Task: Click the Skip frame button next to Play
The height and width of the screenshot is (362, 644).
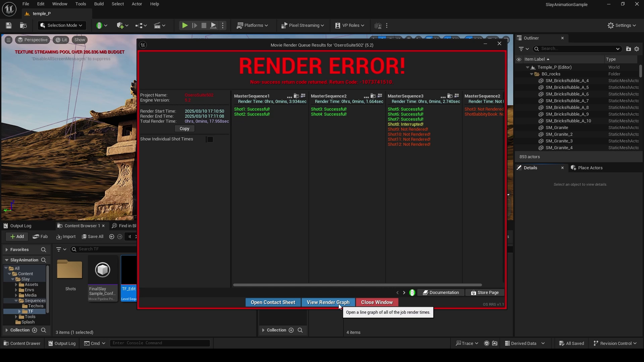Action: point(194,25)
